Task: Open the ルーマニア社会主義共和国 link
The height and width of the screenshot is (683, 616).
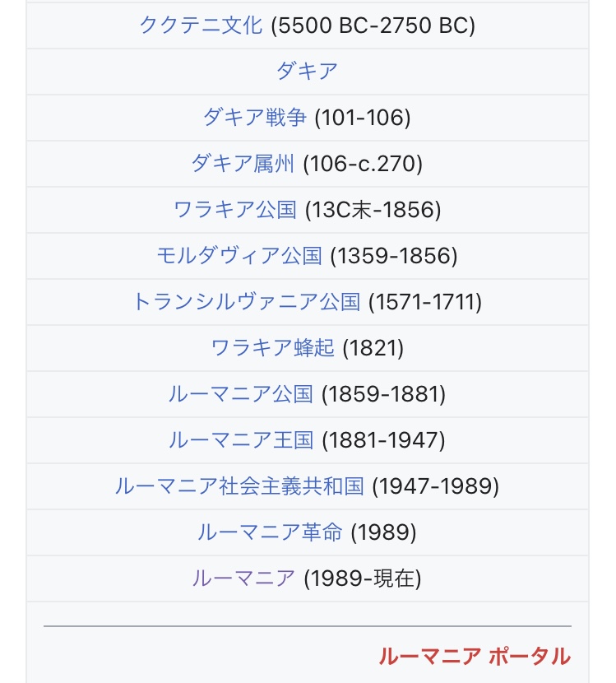Action: coord(239,486)
